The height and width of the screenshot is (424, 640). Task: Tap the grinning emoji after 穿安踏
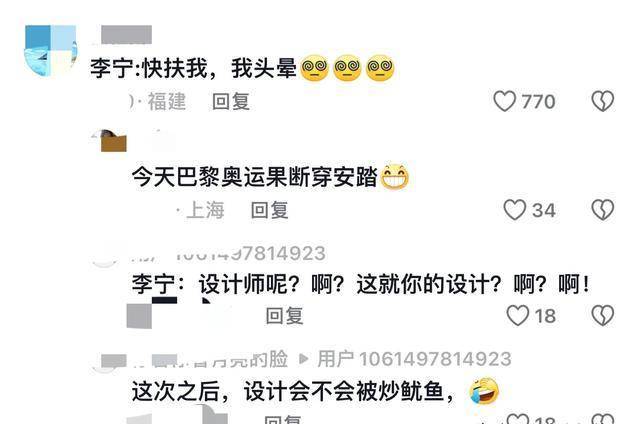tap(395, 177)
